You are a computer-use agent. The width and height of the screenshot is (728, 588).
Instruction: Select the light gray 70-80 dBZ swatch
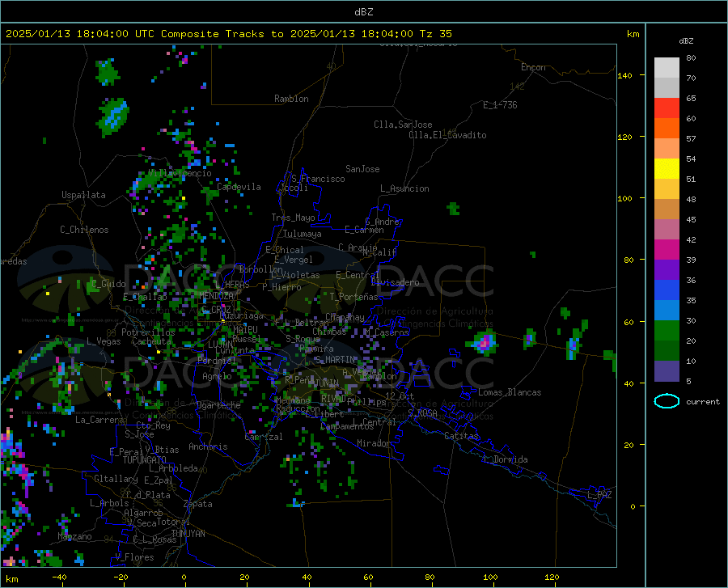click(667, 68)
